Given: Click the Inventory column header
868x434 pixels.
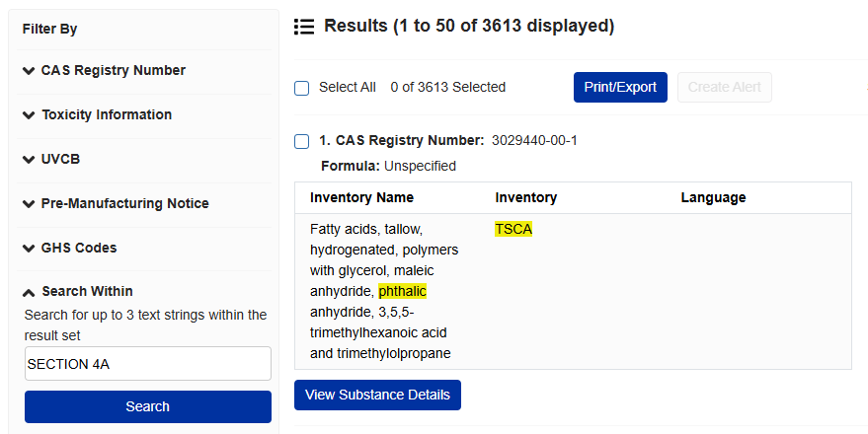Looking at the screenshot, I should tap(526, 198).
